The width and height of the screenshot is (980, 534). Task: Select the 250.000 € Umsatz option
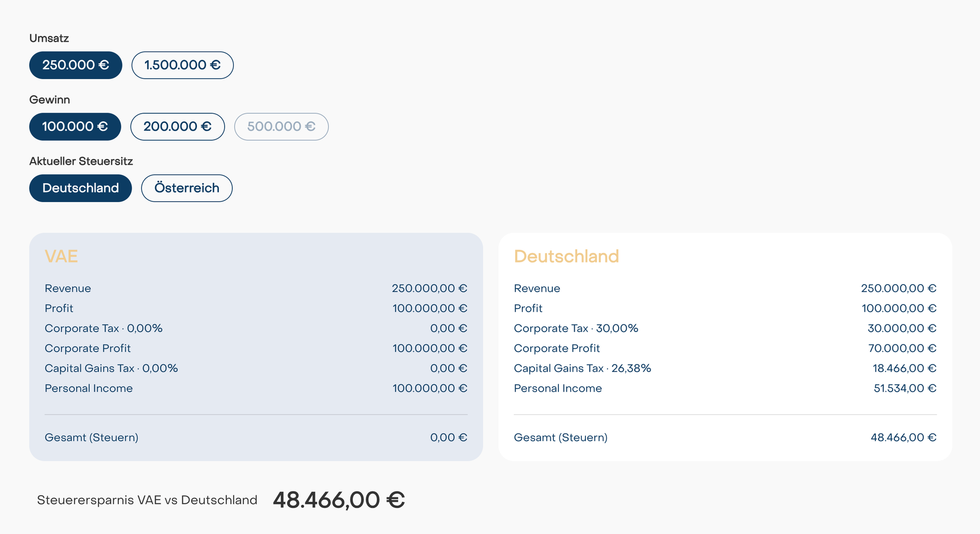point(75,65)
